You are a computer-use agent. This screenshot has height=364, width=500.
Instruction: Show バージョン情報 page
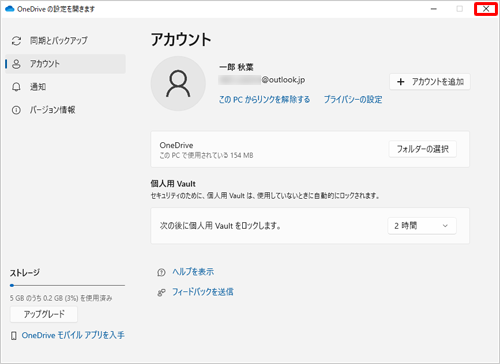pos(65,110)
